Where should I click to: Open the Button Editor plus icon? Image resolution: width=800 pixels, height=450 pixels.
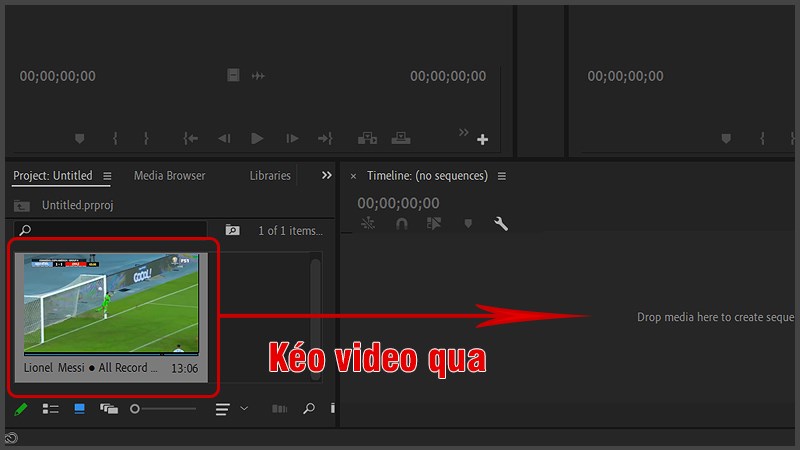click(483, 139)
